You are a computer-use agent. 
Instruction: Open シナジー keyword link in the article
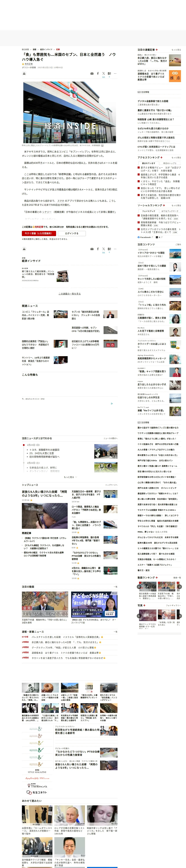point(47,212)
